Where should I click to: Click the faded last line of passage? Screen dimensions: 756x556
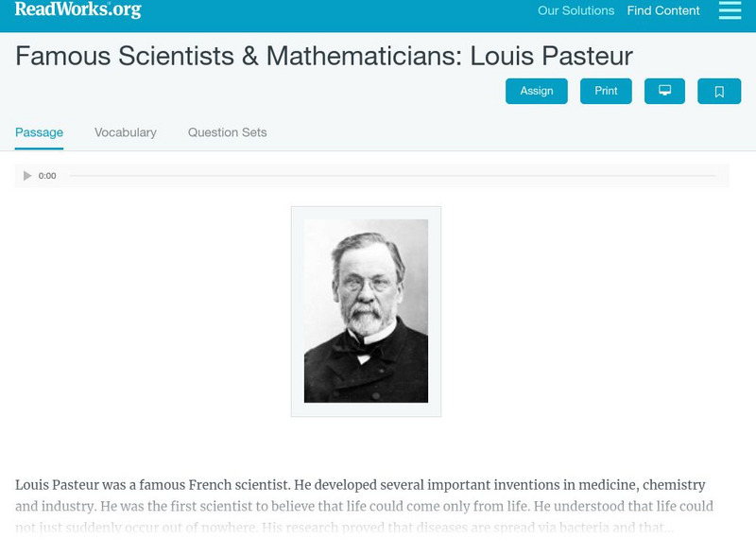[344, 529]
